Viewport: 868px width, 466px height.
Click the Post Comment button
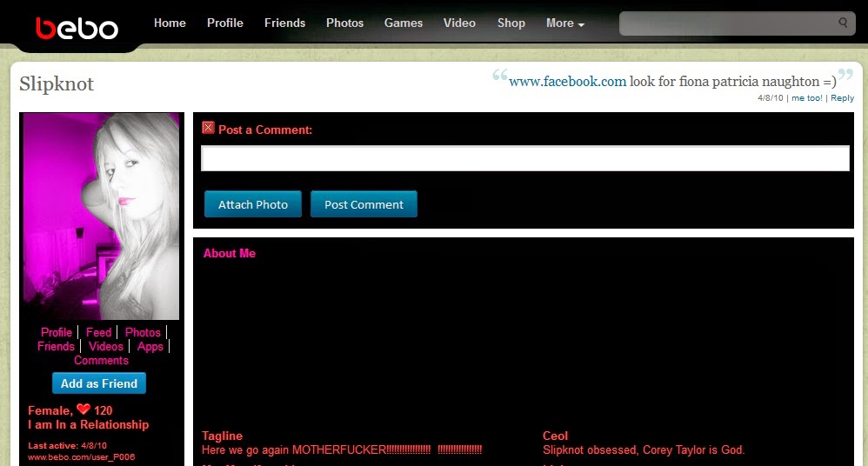pos(364,204)
